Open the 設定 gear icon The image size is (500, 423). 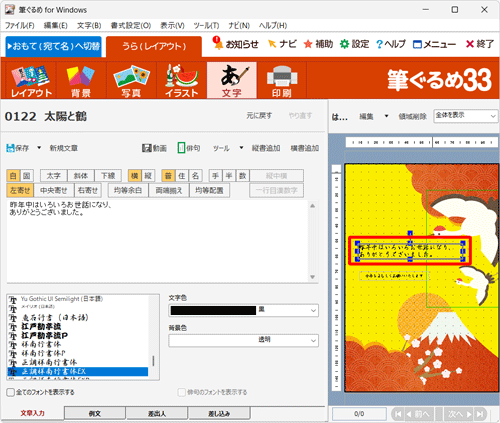point(345,44)
